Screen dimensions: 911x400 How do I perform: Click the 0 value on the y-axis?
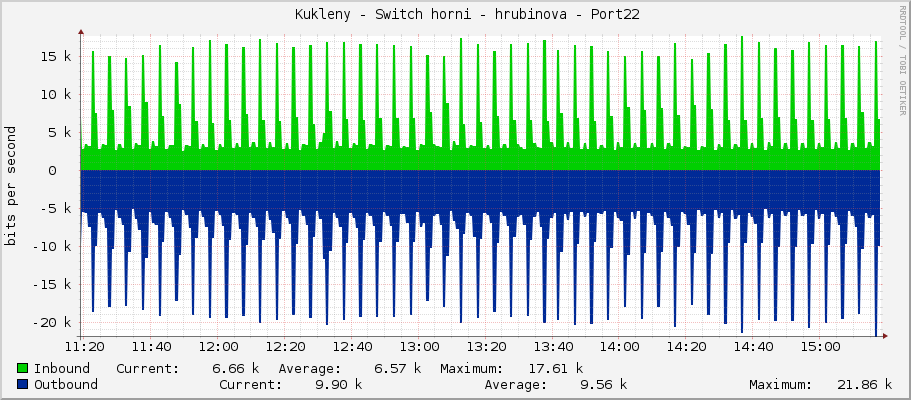tap(66, 170)
